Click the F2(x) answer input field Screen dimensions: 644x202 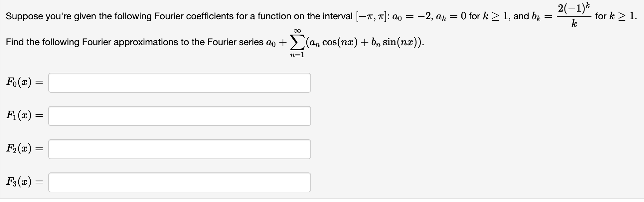click(x=180, y=149)
